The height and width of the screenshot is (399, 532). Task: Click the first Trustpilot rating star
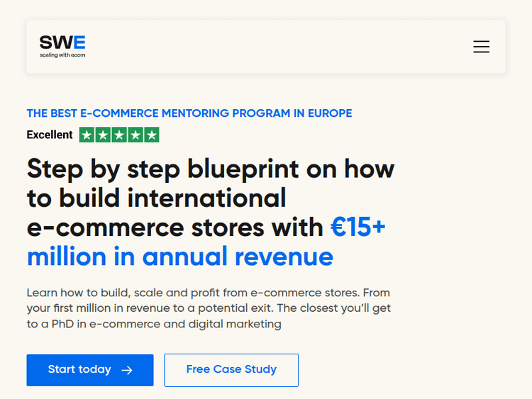coord(87,135)
